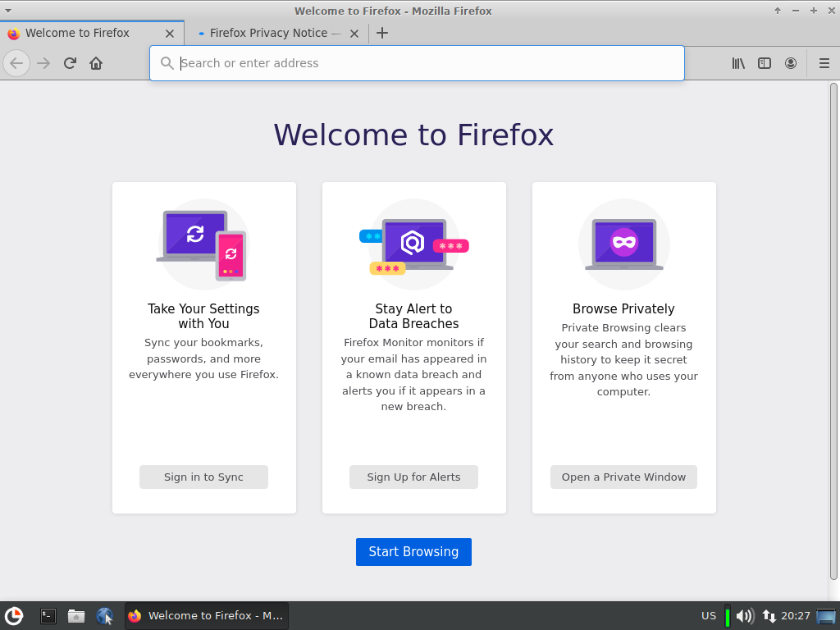Click the magnifier icon in address bar
Image resolution: width=840 pixels, height=630 pixels.
pyautogui.click(x=167, y=63)
